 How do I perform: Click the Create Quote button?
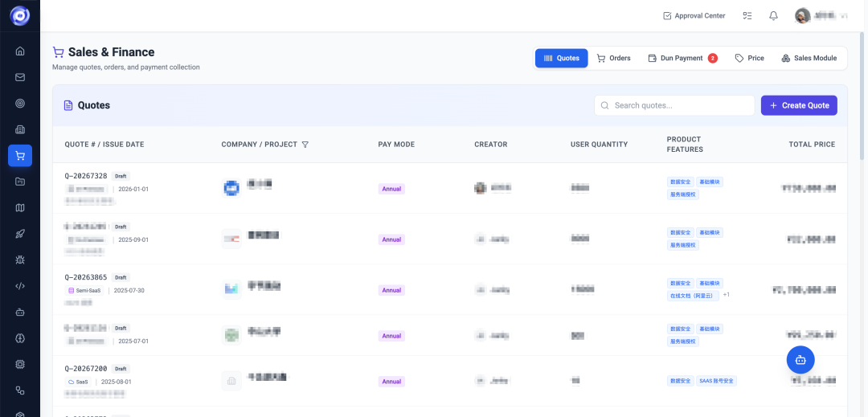tap(799, 105)
